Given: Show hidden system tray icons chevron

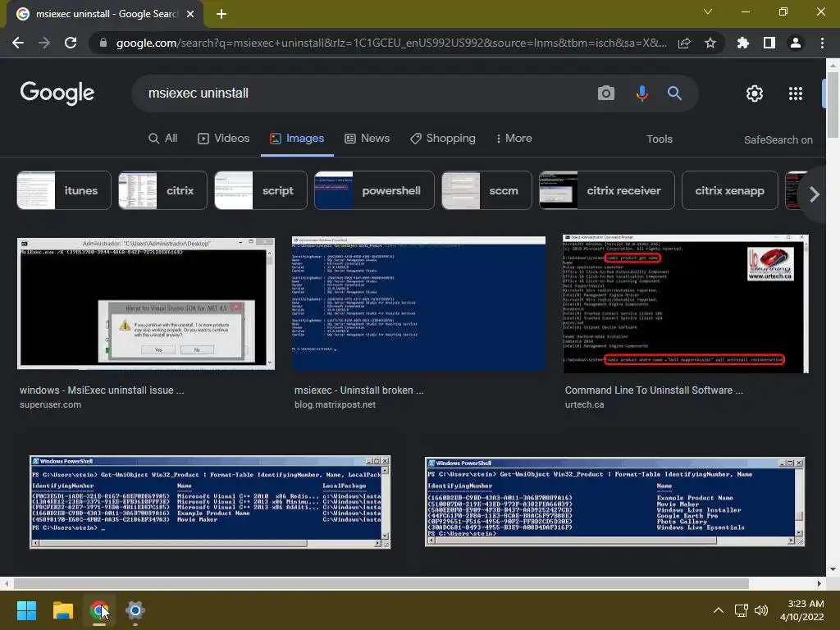Looking at the screenshot, I should (x=719, y=610).
